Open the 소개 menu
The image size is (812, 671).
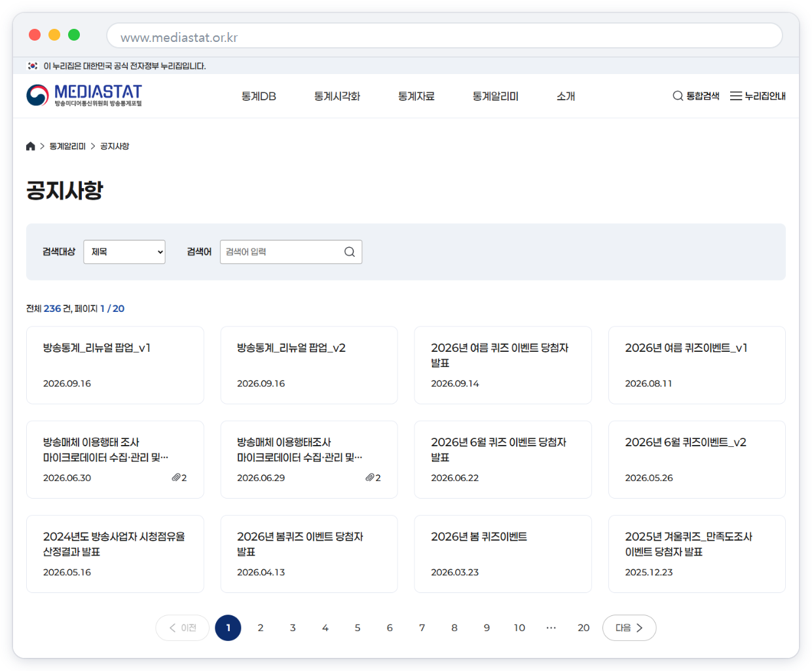click(566, 96)
